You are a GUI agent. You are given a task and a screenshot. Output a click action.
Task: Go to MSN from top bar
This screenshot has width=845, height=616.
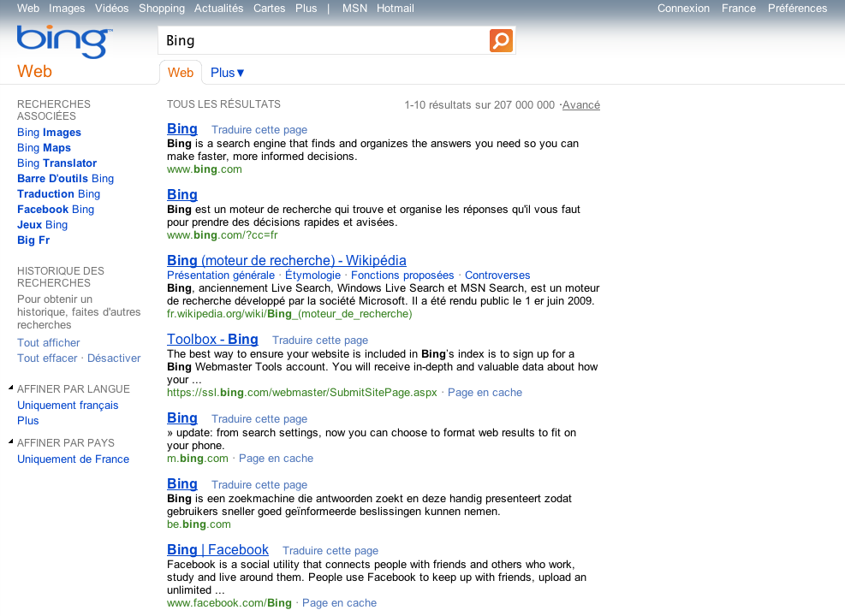pyautogui.click(x=354, y=8)
